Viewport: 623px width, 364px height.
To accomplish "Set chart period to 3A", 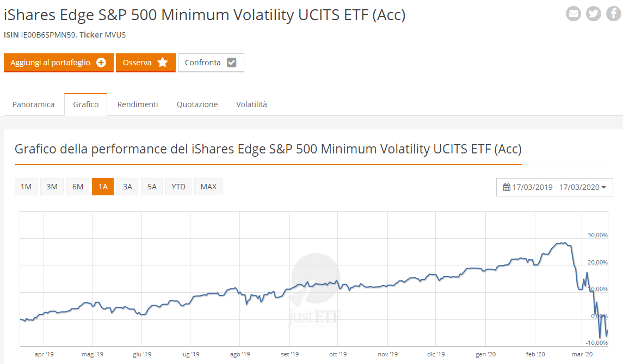I will pos(127,187).
